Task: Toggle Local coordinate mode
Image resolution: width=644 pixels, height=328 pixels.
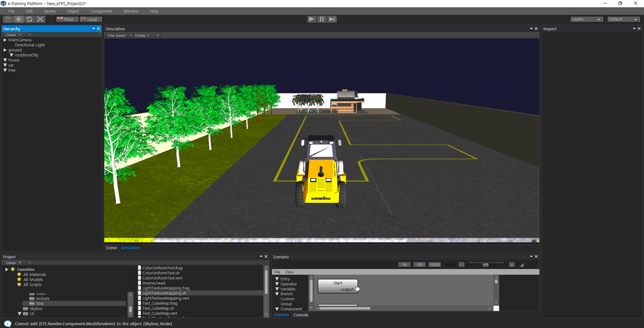Action: (90, 19)
